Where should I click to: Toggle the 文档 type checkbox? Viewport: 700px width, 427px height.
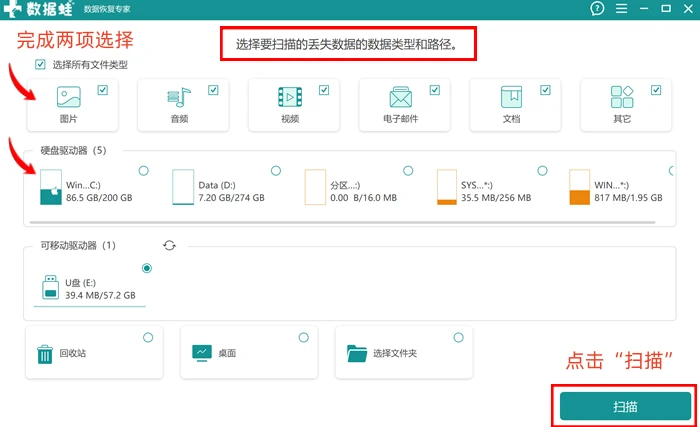[x=545, y=90]
